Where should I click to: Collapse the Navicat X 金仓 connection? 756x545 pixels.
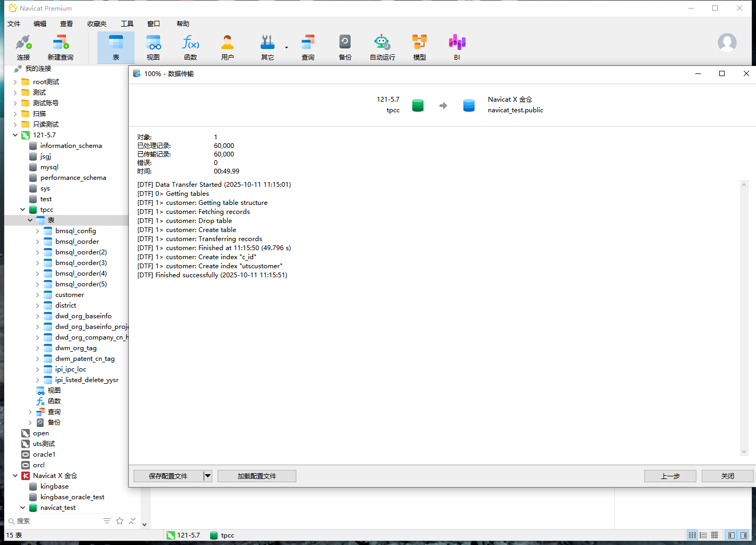15,476
